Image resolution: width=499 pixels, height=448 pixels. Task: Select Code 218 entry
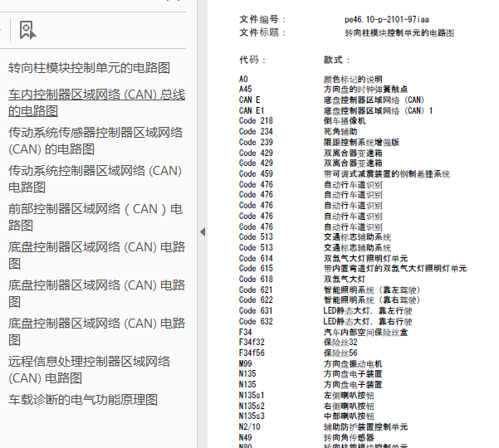point(256,121)
